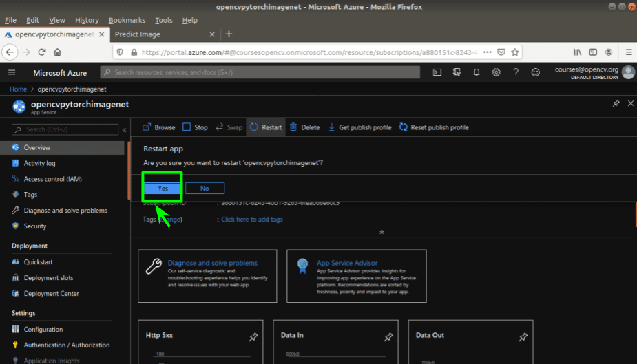Open the Azure portal hamburger menu
Viewport: 637px width, 364px height.
(12, 73)
